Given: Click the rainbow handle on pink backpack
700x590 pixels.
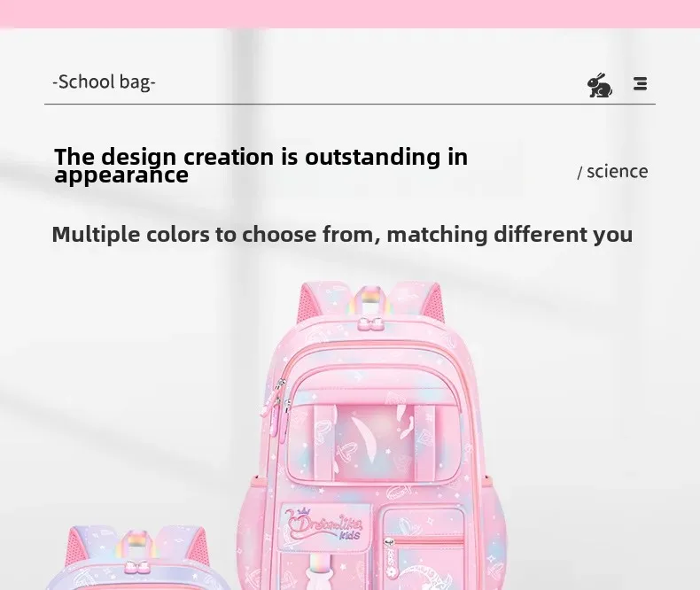Looking at the screenshot, I should coord(371,300).
